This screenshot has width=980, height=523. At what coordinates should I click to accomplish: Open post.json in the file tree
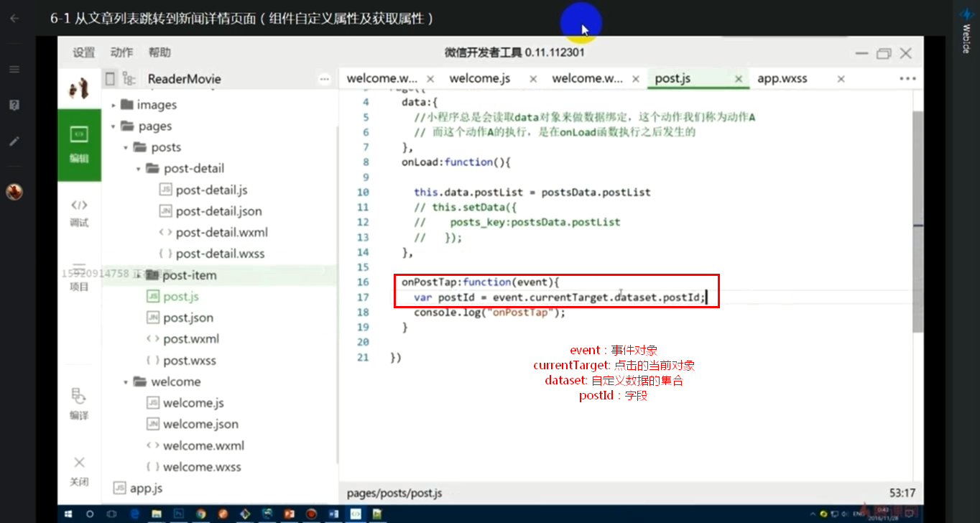point(188,318)
